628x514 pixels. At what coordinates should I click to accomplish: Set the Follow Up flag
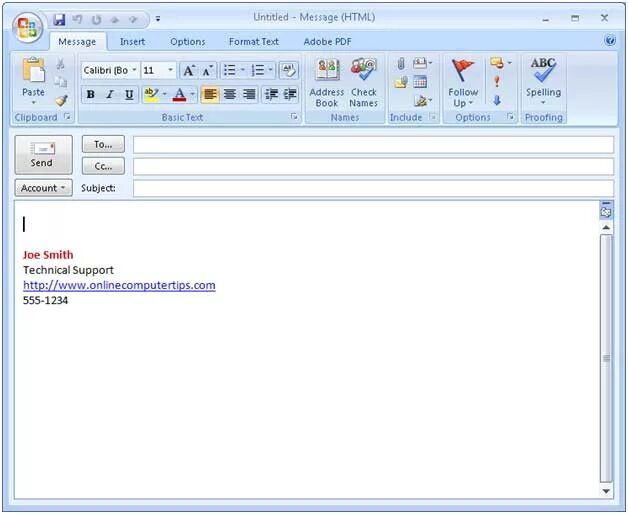click(x=463, y=83)
